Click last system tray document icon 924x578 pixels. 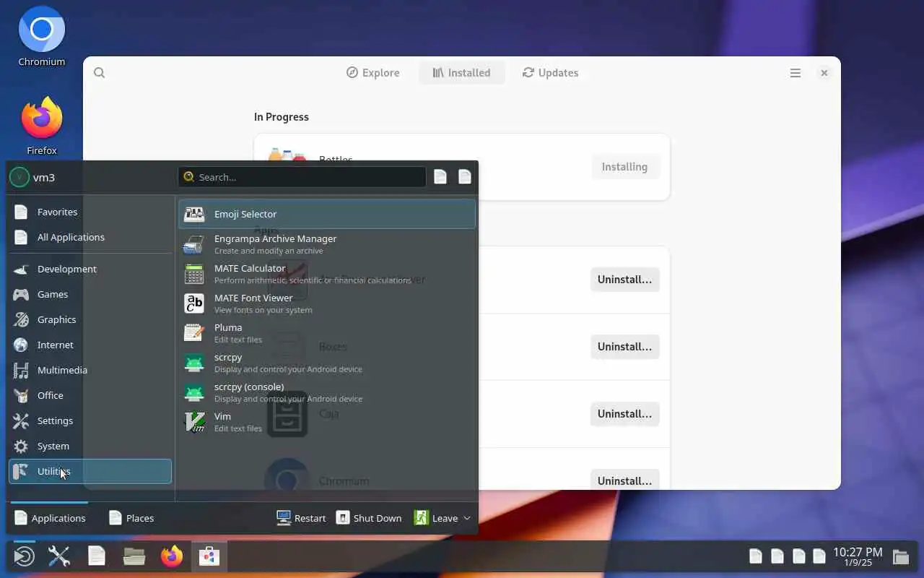(819, 556)
